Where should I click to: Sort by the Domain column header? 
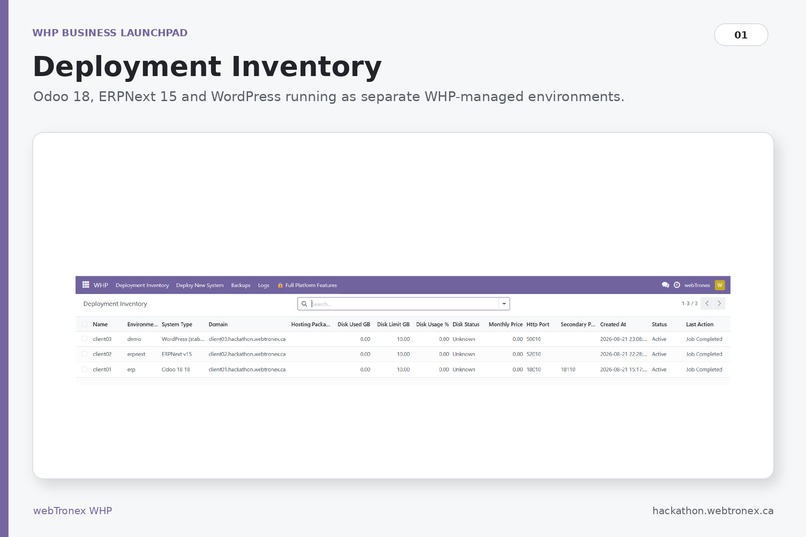click(218, 324)
